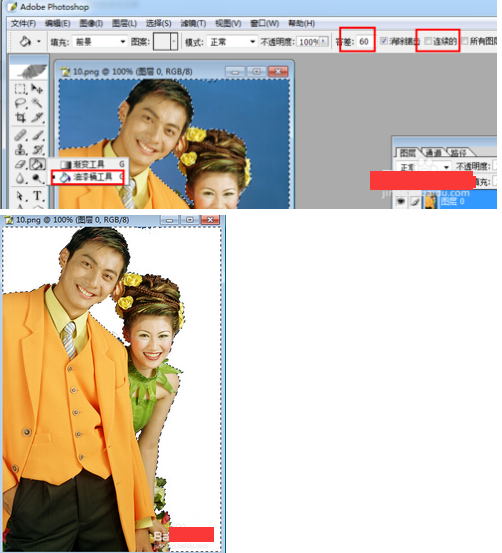Hide 图层 0 using the eye icon
Screen dimensions: 502x553
401,201
